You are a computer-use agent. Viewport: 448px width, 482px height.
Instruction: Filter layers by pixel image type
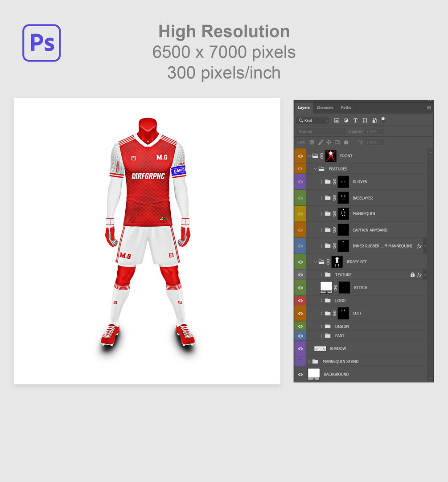(337, 120)
